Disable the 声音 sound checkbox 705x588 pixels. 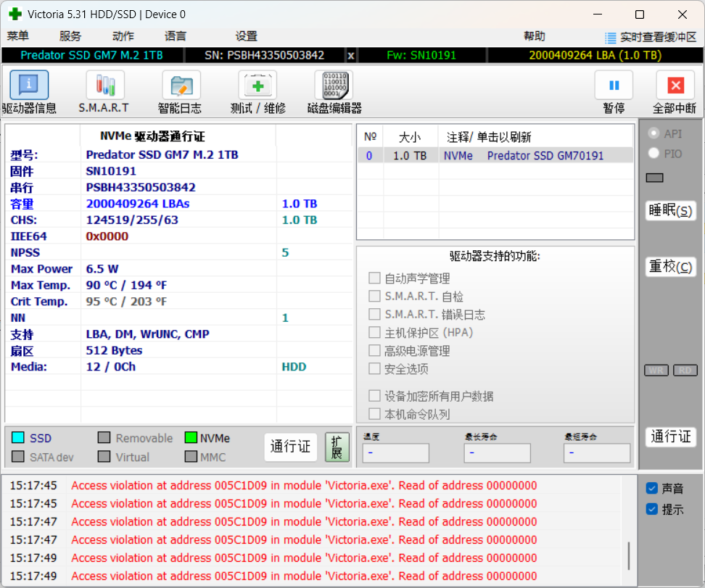click(652, 488)
